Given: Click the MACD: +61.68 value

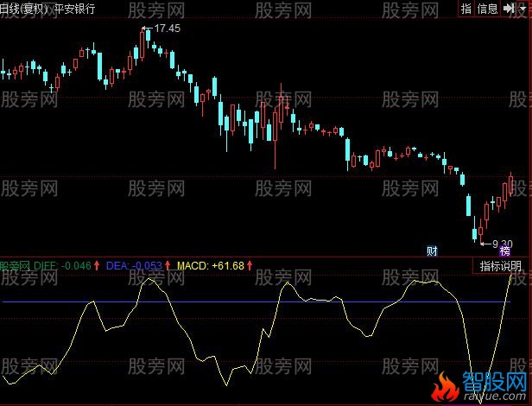Looking at the screenshot, I should (211, 265).
